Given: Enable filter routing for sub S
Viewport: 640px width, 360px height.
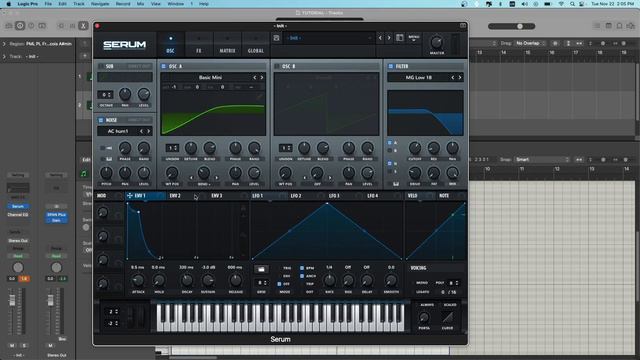Looking at the screenshot, I should [390, 171].
